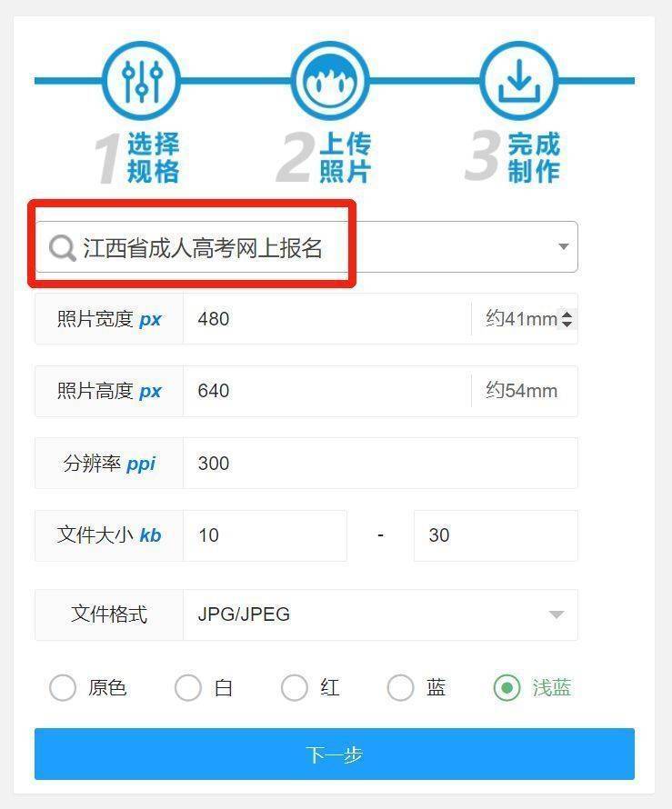Go to the 选择规格 step label

(x=153, y=157)
